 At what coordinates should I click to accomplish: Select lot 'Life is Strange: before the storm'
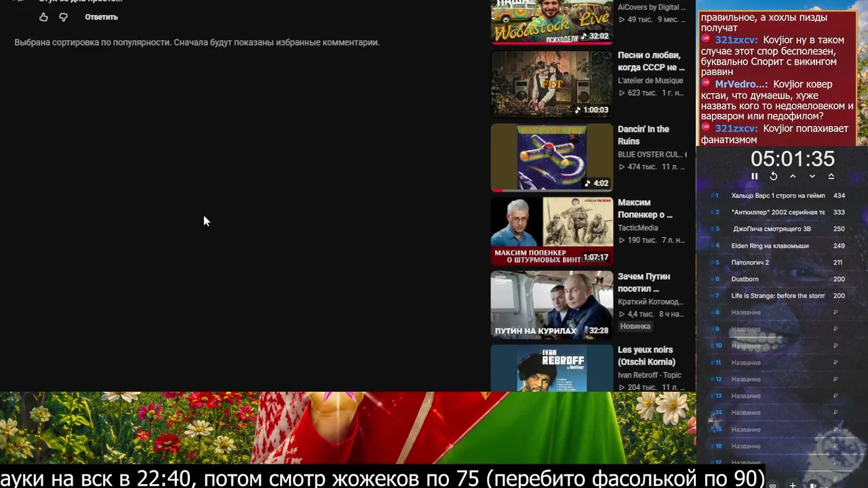pos(778,296)
